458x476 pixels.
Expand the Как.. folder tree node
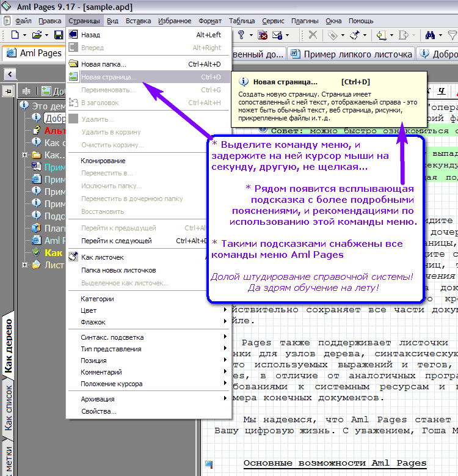tap(24, 155)
